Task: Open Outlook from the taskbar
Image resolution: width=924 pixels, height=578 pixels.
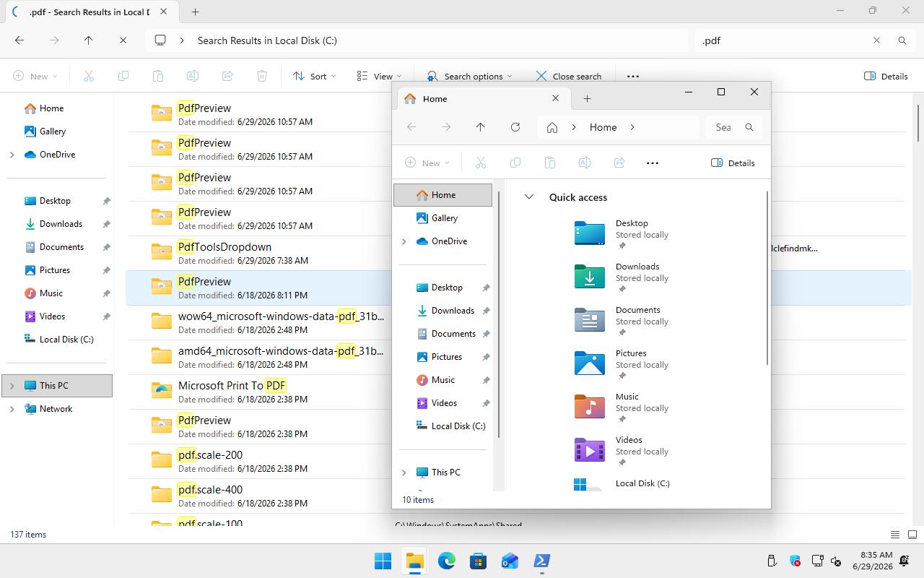Action: pos(510,561)
